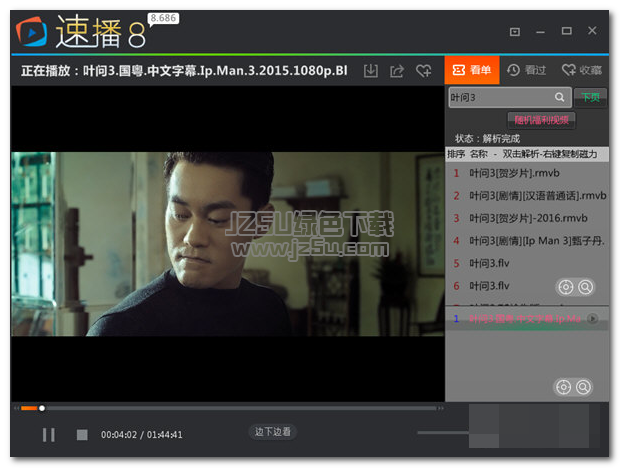Click the playback progress bar midpoint
This screenshot has height=468, width=620.
229,408
